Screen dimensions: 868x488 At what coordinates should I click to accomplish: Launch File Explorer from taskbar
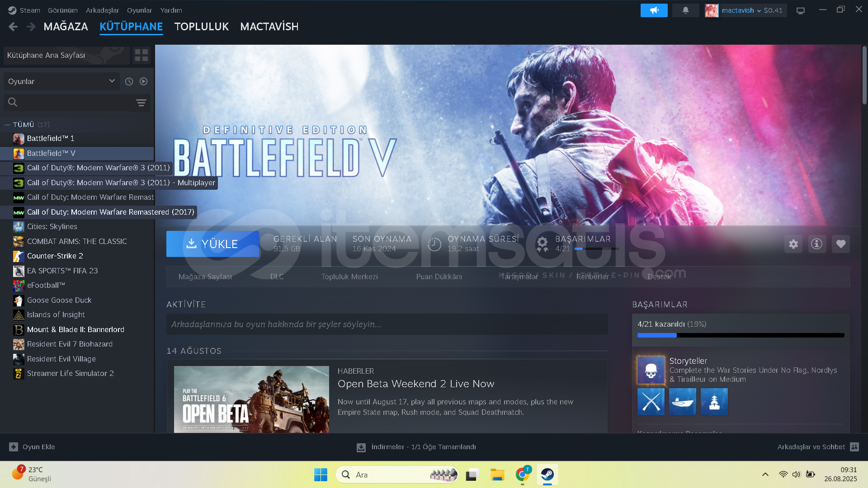pyautogui.click(x=497, y=474)
